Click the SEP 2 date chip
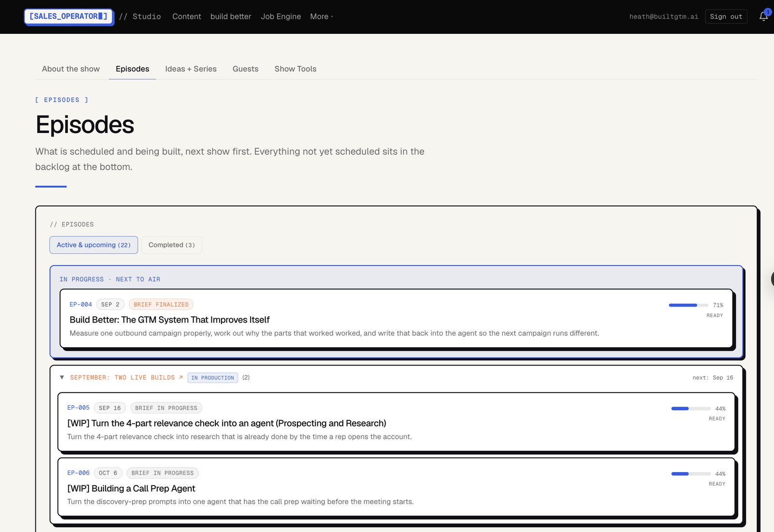The image size is (774, 532). point(110,304)
